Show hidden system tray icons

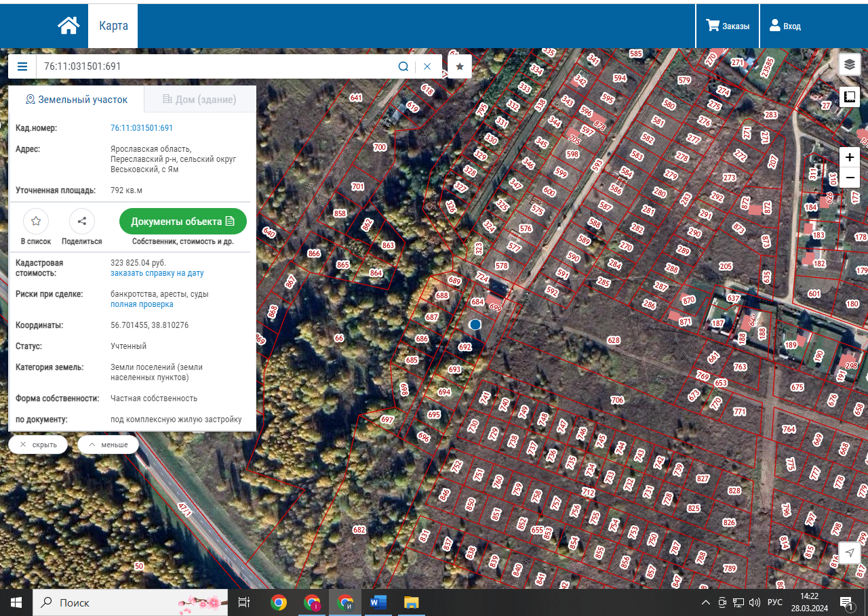pyautogui.click(x=706, y=602)
